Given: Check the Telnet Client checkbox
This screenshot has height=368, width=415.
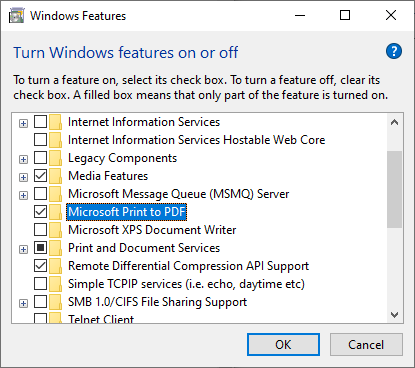Looking at the screenshot, I should tap(40, 318).
